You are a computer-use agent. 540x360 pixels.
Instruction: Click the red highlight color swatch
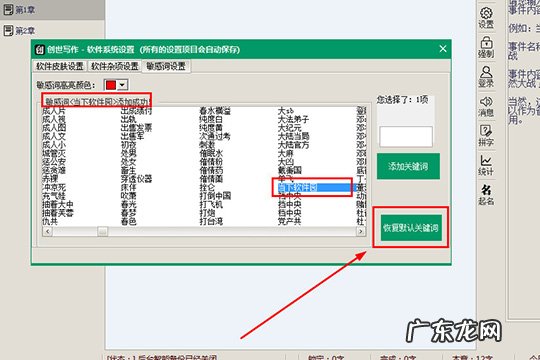tap(111, 85)
